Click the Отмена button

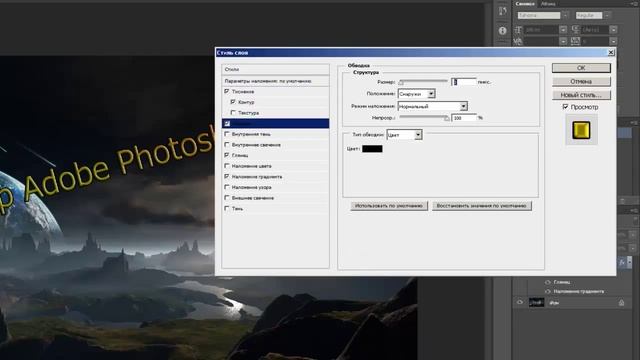(581, 81)
